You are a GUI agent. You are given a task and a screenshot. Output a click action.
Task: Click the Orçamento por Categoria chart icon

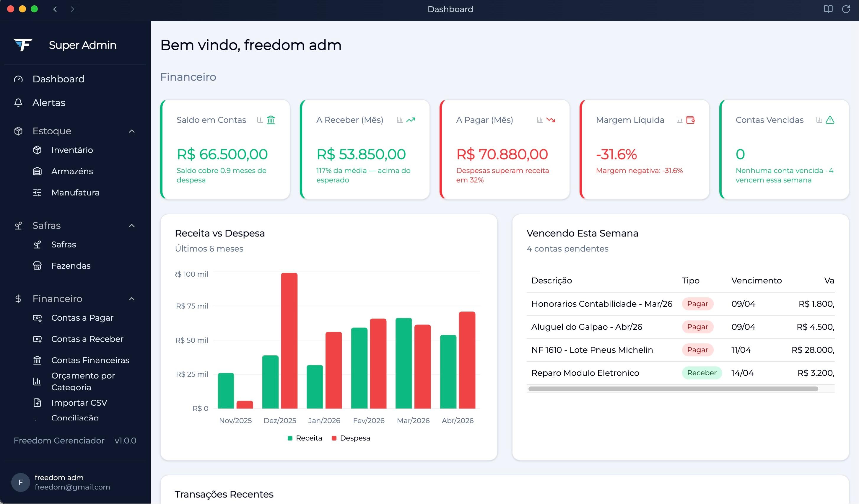(37, 381)
